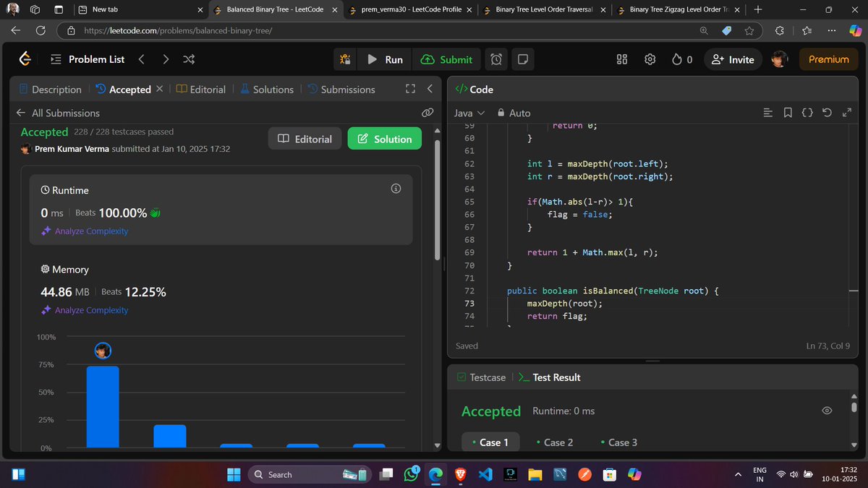
Task: Click the format code lines icon
Action: pos(768,113)
